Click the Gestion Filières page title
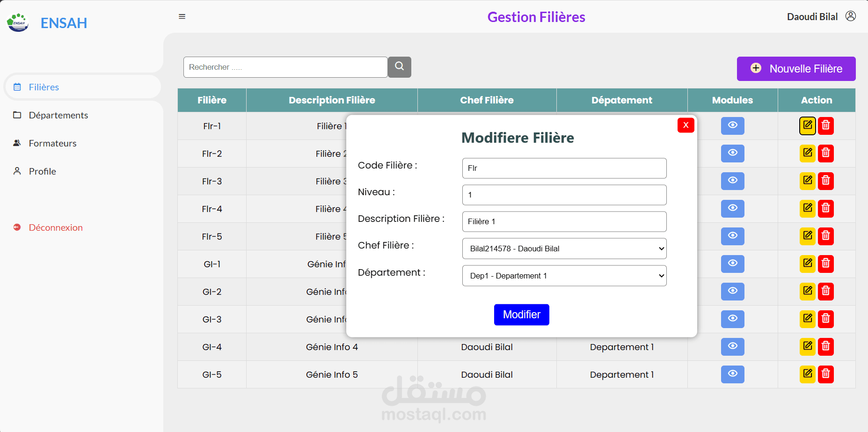 pyautogui.click(x=536, y=17)
